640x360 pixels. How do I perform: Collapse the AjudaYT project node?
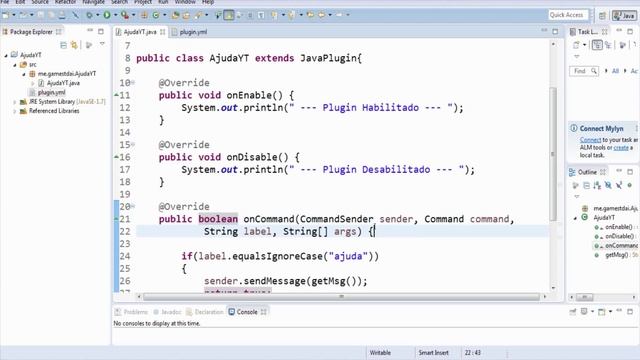6,55
